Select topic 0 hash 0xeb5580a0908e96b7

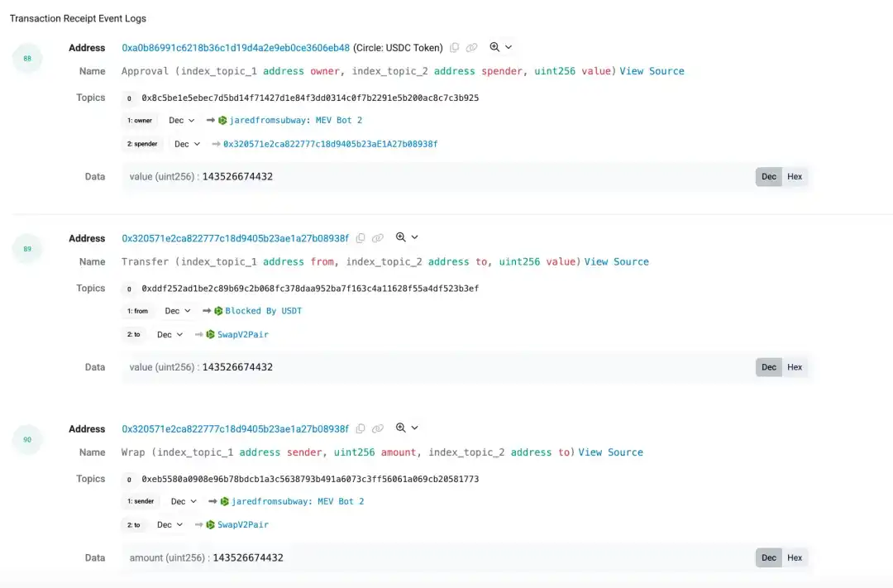point(310,479)
